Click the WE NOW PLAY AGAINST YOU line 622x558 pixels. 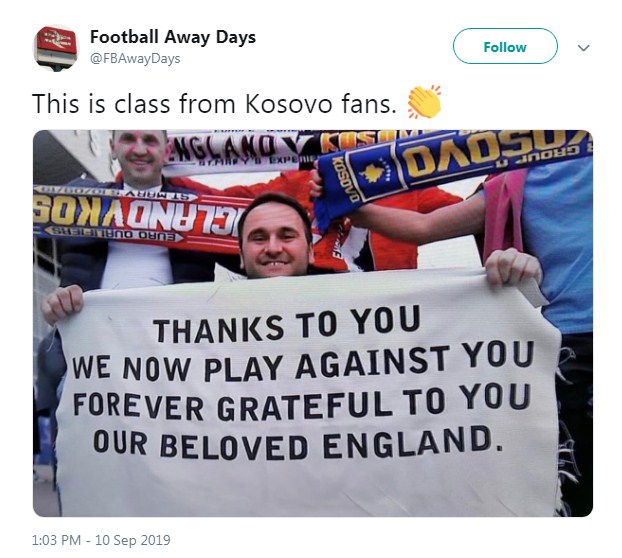coord(302,362)
